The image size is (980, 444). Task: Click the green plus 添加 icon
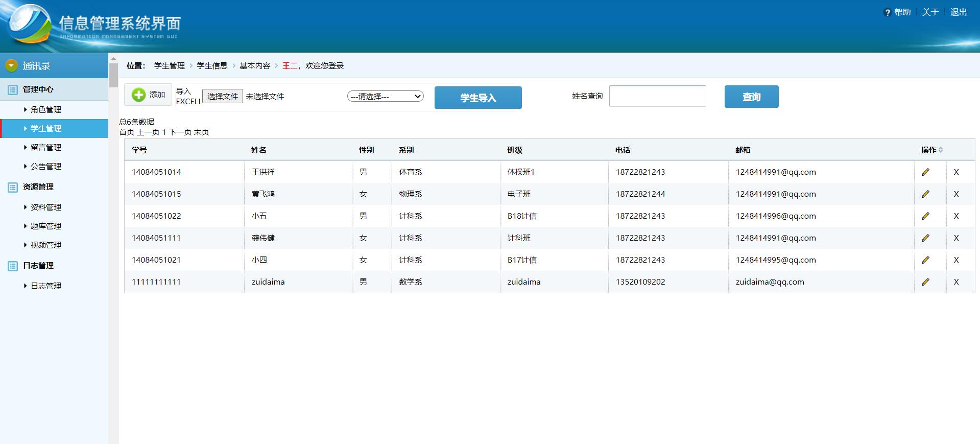click(x=138, y=95)
